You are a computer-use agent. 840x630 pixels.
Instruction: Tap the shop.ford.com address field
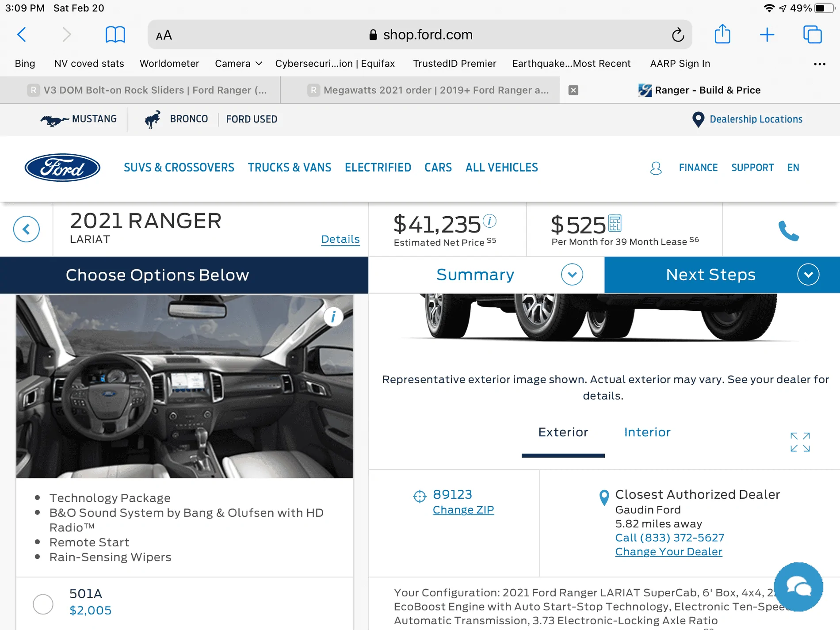tap(420, 34)
